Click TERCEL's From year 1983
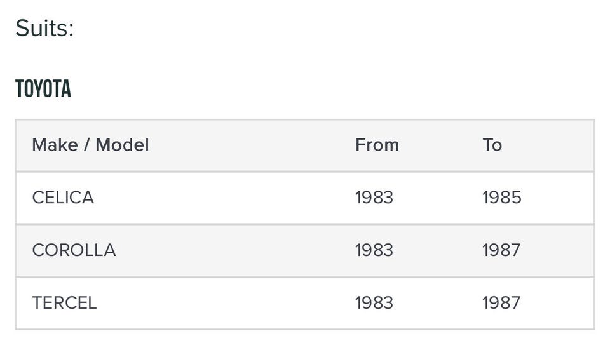The width and height of the screenshot is (610, 364). click(374, 303)
